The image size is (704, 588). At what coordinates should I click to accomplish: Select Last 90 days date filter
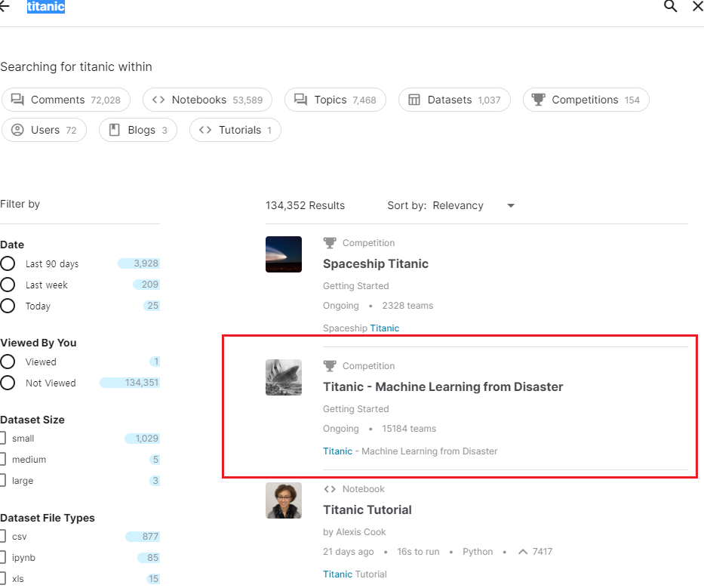8,263
